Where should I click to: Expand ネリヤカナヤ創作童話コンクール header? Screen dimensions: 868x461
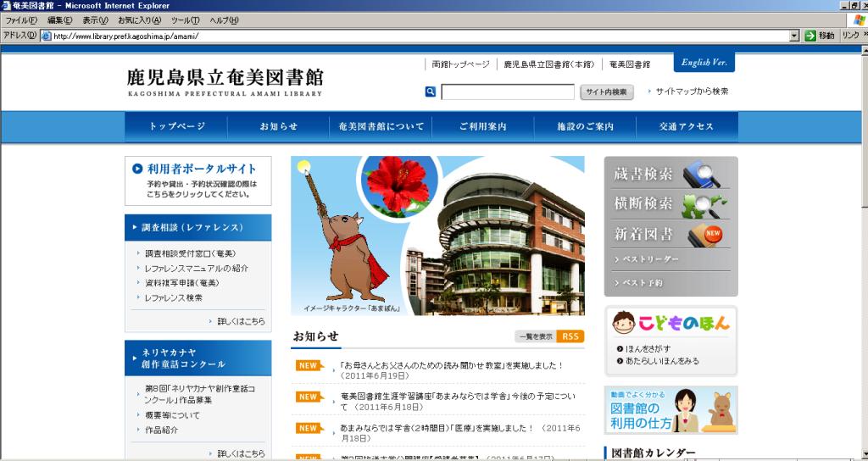tap(198, 358)
